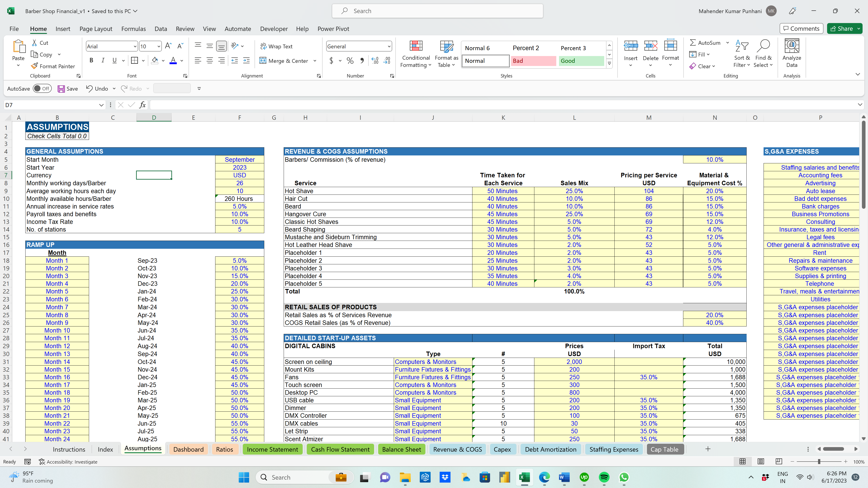The image size is (868, 488).
Task: Switch to Income Statement sheet tab
Action: 272,449
